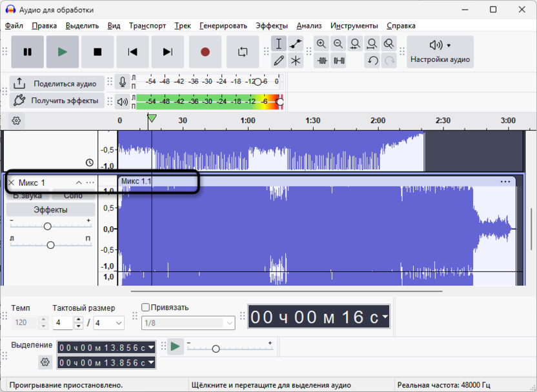
Task: Click the Record button
Action: coord(205,52)
